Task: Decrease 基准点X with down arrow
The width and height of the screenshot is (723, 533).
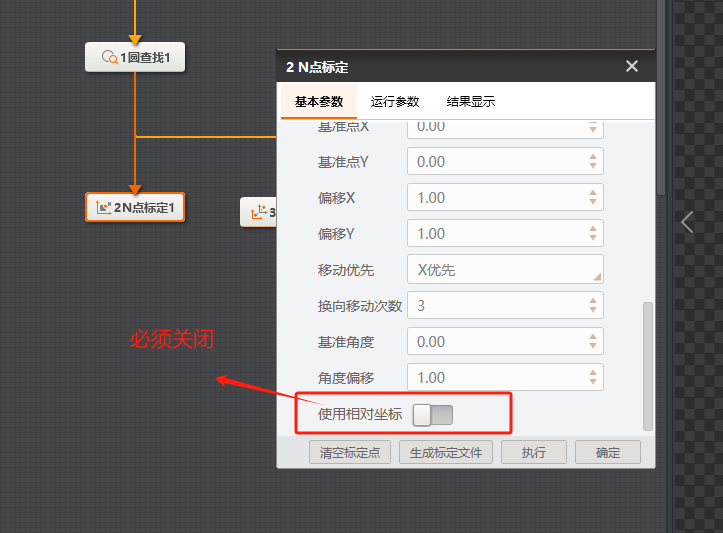Action: 593,130
